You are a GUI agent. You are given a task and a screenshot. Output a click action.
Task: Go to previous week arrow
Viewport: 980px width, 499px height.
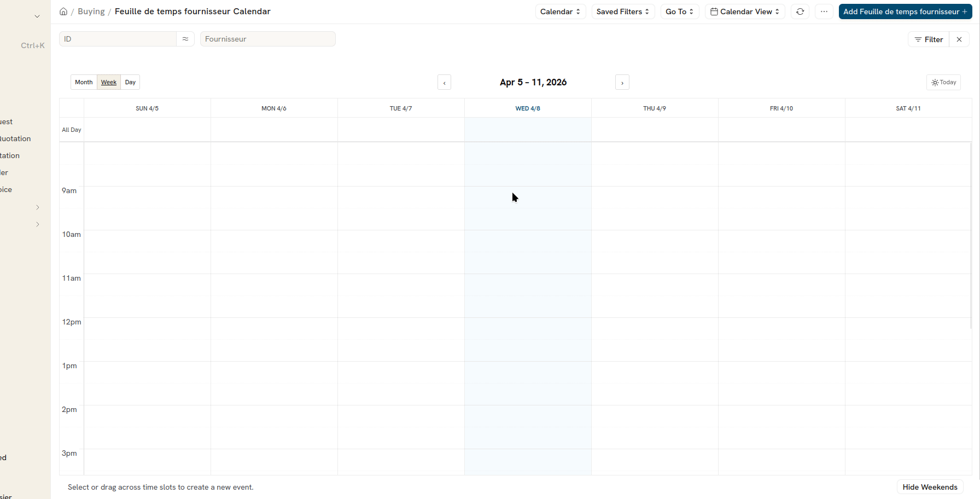tap(444, 83)
